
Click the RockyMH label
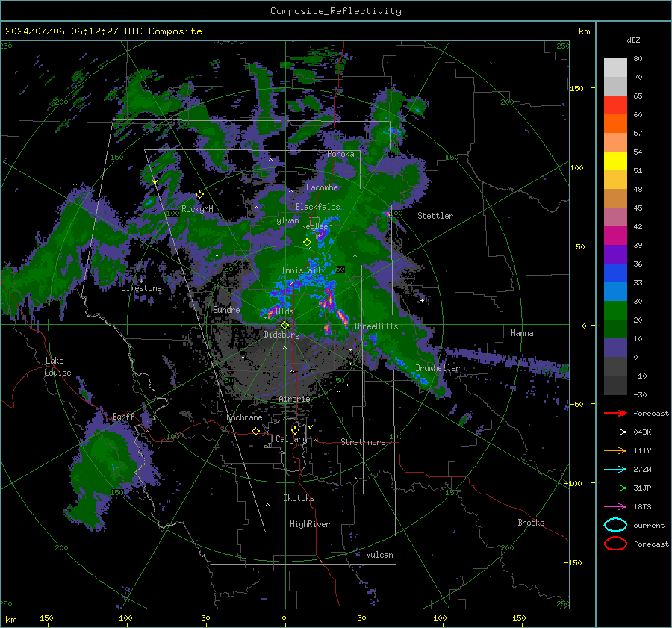point(197,209)
